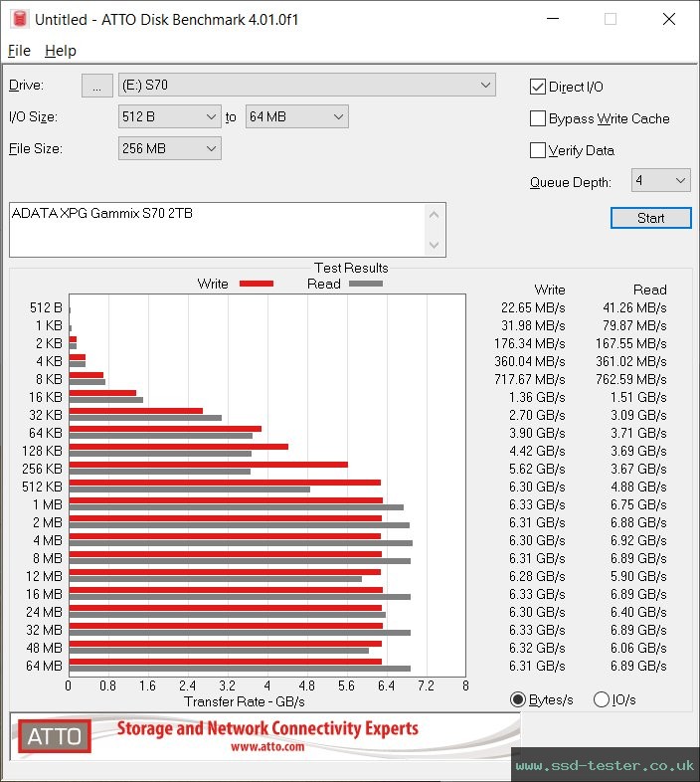This screenshot has height=782, width=700.
Task: Minimize the ATTO Disk Benchmark window
Action: [x=553, y=19]
